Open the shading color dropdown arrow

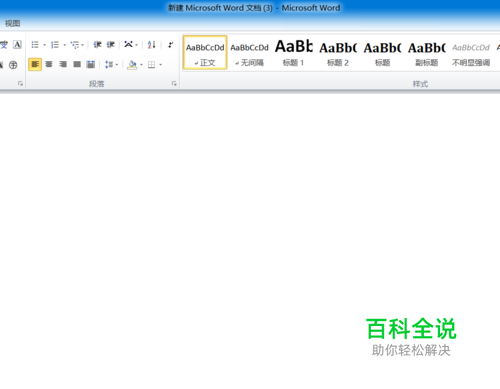(x=141, y=65)
